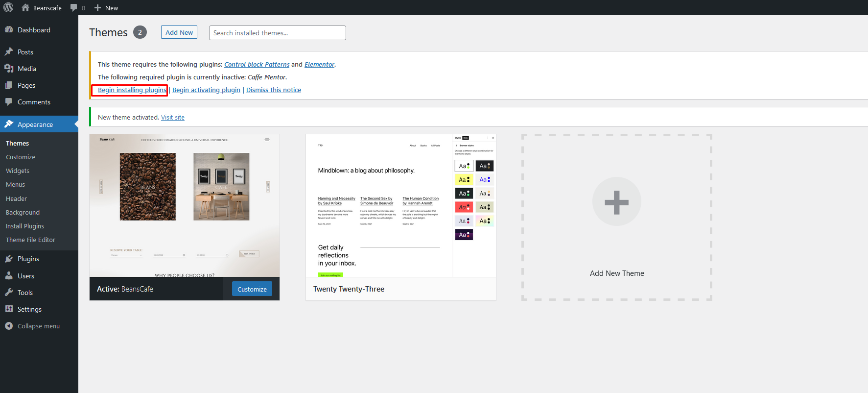Click Begin installing plugins link
Screen dimensions: 868x393
[x=132, y=90]
